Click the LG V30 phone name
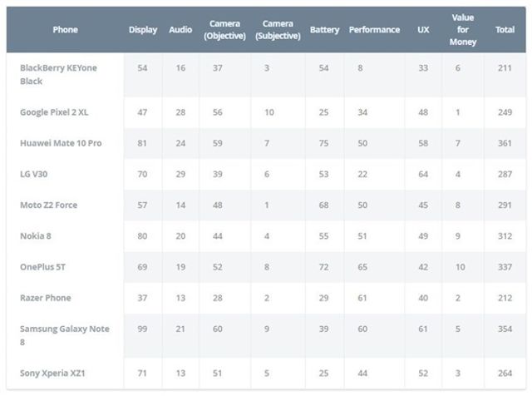 coord(37,174)
